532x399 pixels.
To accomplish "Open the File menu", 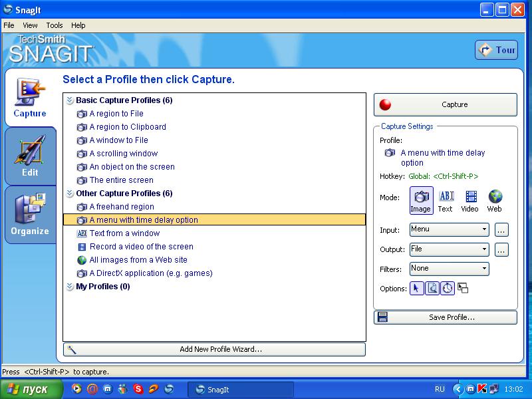I will point(9,25).
